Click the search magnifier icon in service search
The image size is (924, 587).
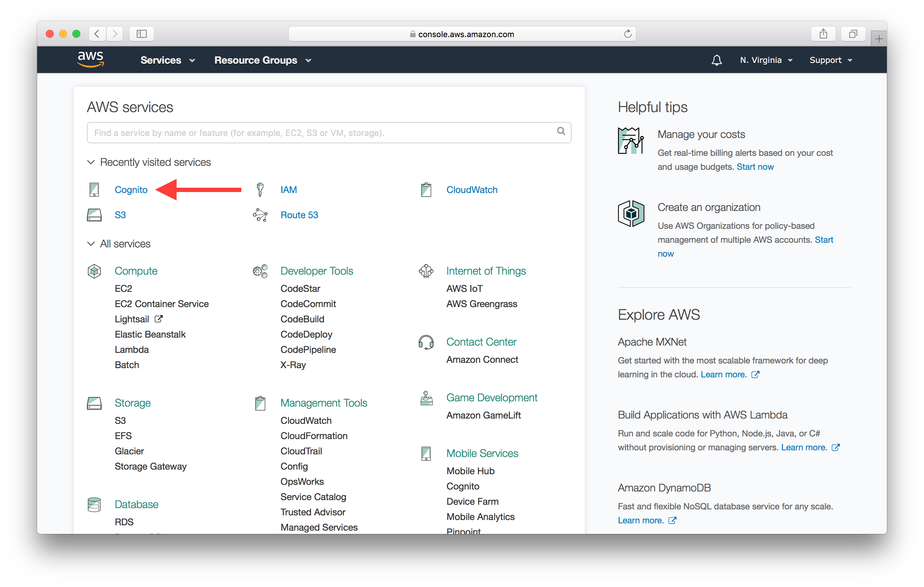click(x=561, y=131)
